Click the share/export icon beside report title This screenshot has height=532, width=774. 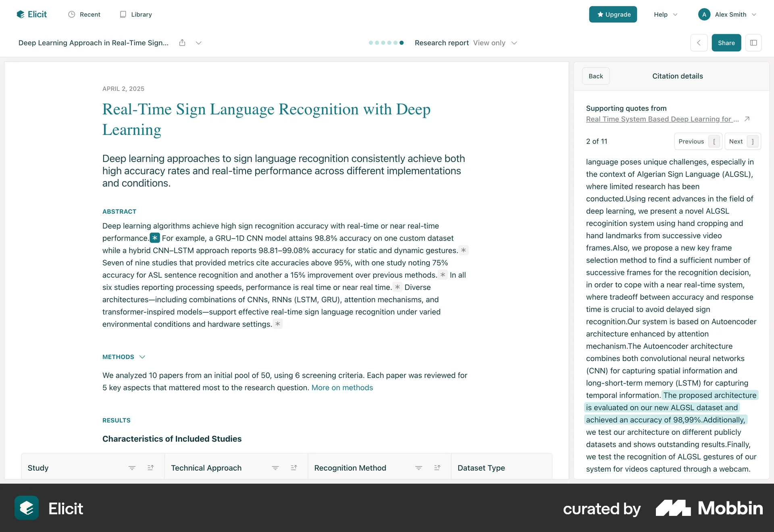182,43
